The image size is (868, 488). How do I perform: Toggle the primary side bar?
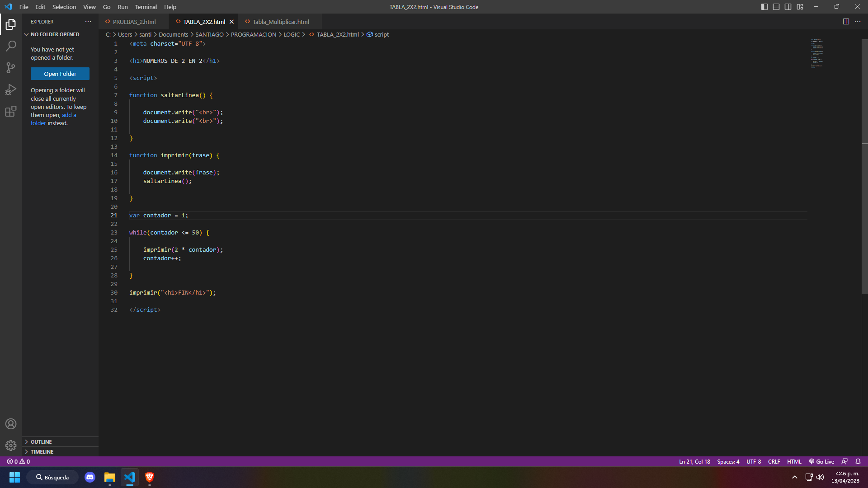tap(764, 7)
